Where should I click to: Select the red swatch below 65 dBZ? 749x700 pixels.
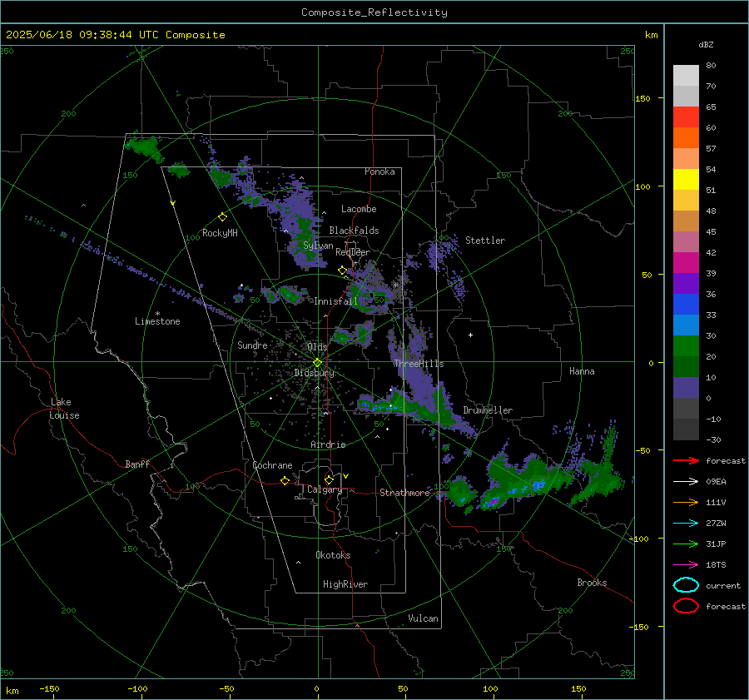click(686, 117)
